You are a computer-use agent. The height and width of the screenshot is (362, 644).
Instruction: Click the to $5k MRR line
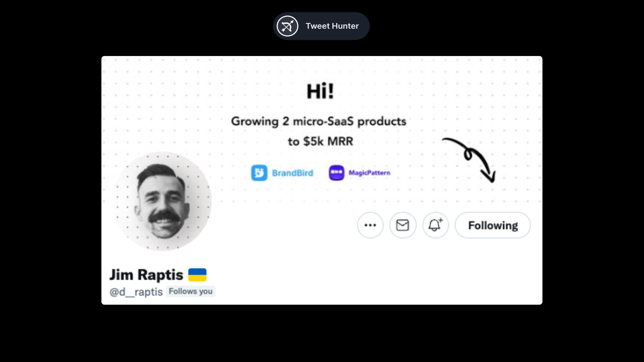coord(320,142)
